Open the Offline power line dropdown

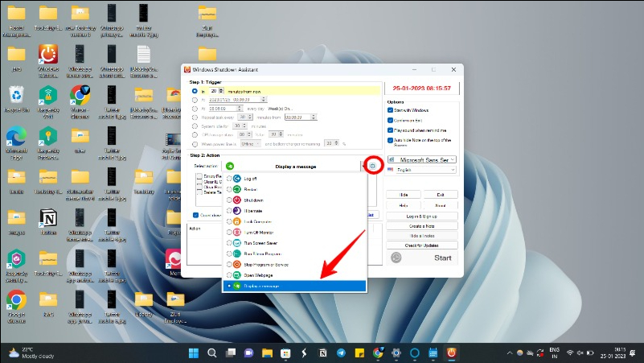tap(250, 144)
